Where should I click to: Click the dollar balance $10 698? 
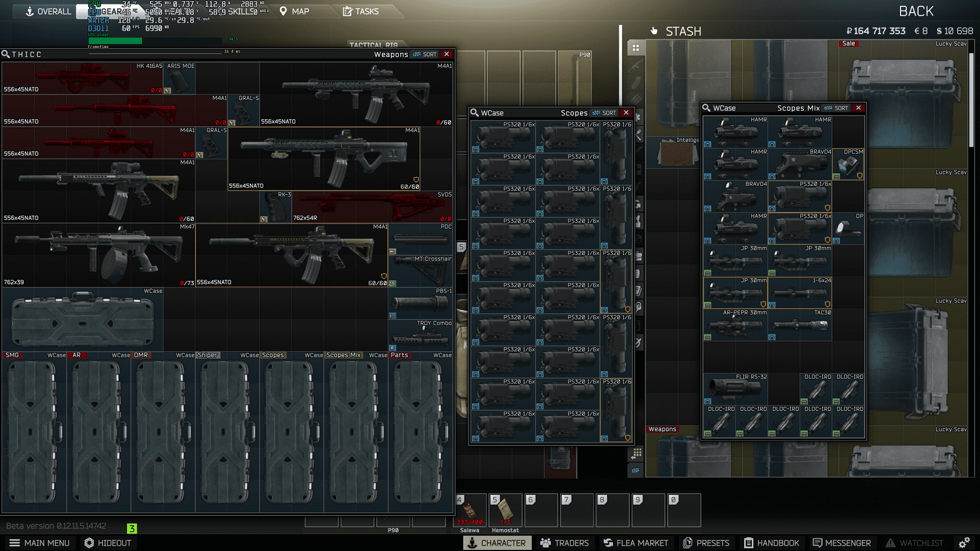coord(954,31)
